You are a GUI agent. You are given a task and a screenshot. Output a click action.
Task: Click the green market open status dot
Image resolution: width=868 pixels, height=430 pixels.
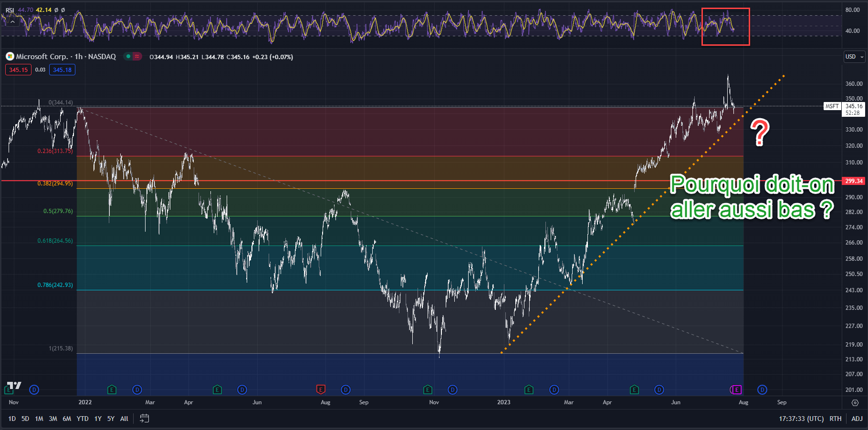tap(128, 56)
